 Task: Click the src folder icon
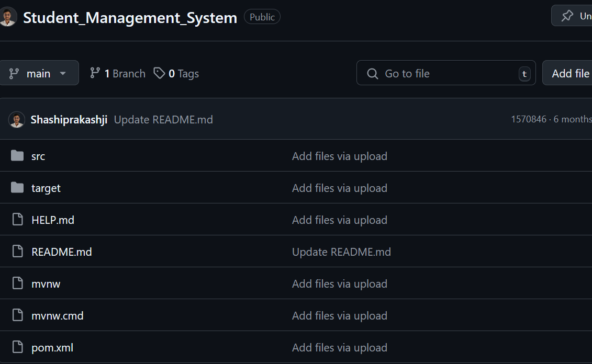[17, 156]
